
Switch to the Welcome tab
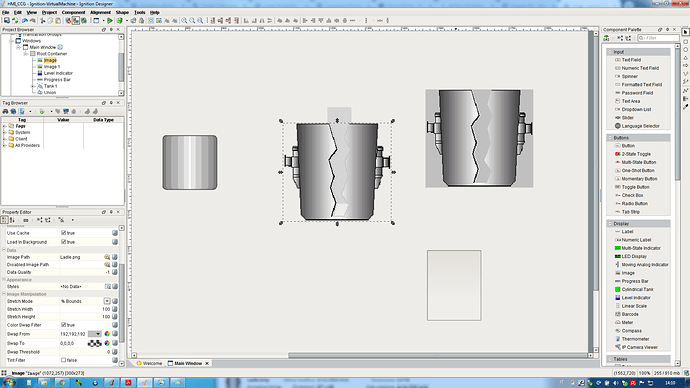149,363
